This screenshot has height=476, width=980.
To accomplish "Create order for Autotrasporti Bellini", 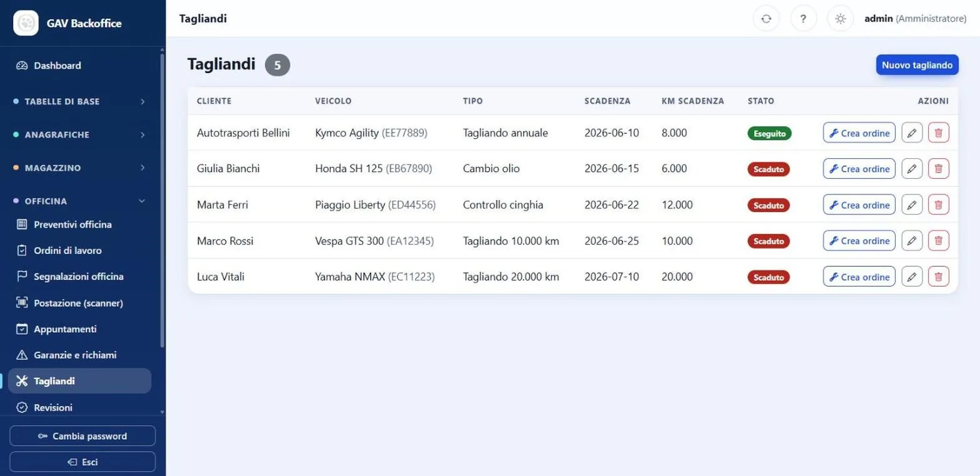I will point(859,133).
